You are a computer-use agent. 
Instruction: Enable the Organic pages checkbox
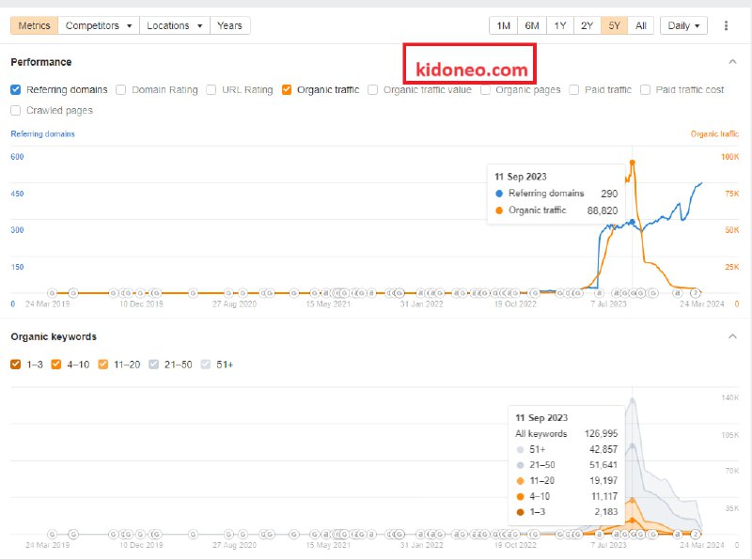(x=485, y=89)
